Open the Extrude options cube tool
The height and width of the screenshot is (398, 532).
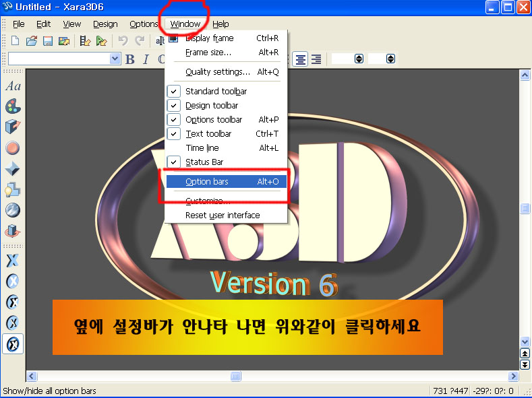[x=13, y=127]
